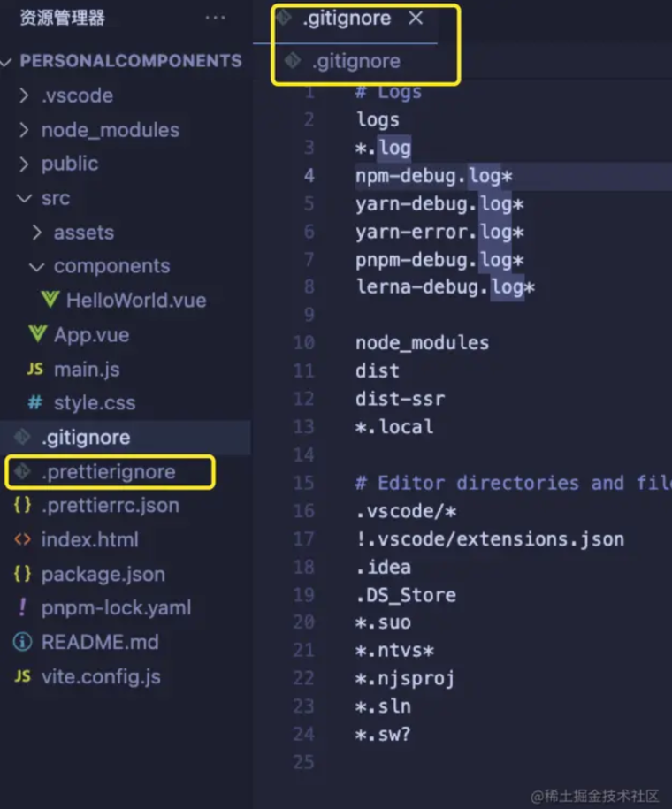This screenshot has width=672, height=809.
Task: Open the explorer more actions ellipsis menu
Action: point(215,18)
